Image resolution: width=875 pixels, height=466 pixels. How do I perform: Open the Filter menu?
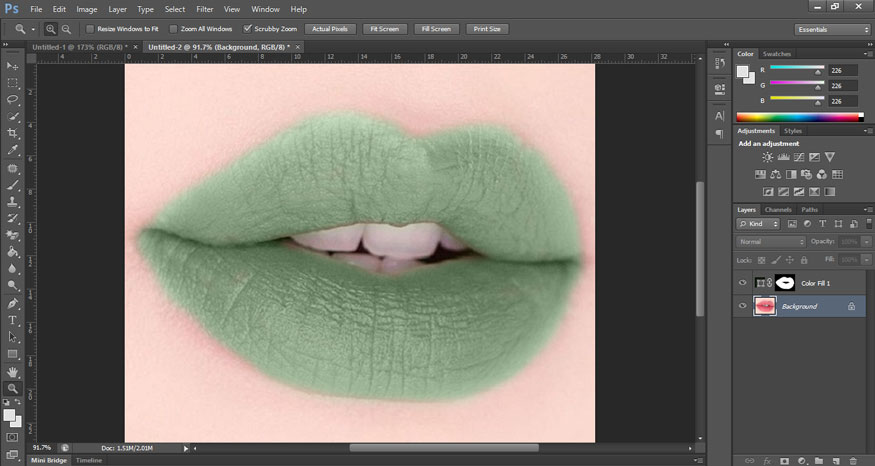(204, 9)
